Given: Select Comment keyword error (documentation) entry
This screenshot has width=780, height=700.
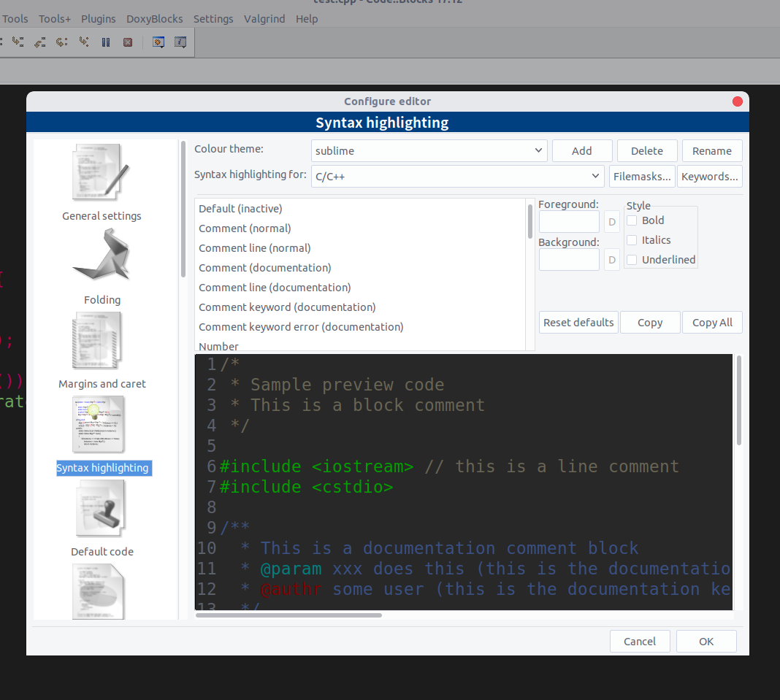Looking at the screenshot, I should click(x=360, y=326).
